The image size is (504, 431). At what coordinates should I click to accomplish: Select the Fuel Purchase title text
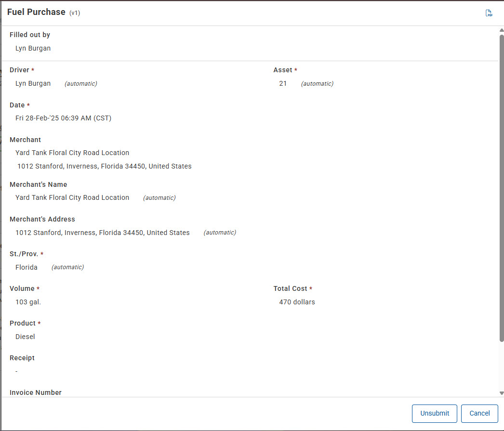coord(36,12)
